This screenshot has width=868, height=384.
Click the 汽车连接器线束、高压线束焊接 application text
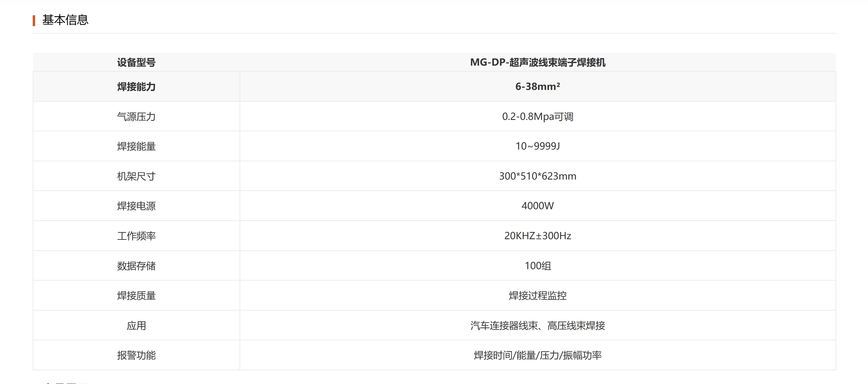click(x=537, y=326)
